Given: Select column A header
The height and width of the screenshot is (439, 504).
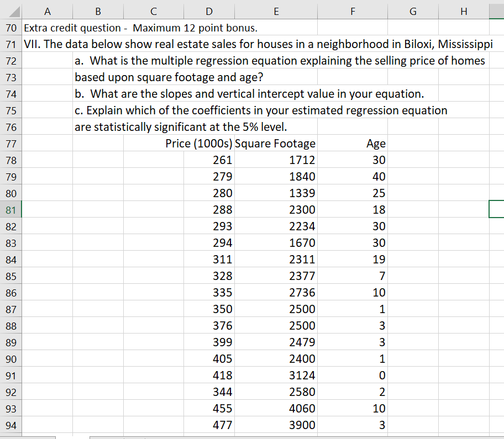Looking at the screenshot, I should (48, 12).
